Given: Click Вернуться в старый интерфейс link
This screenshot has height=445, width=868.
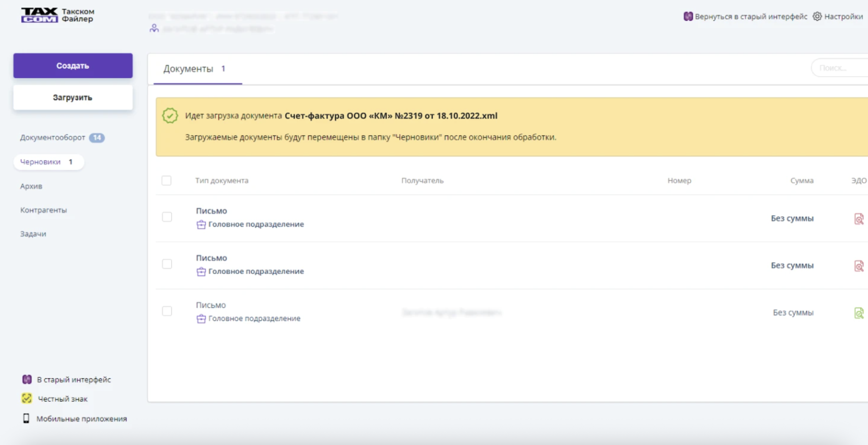Looking at the screenshot, I should coord(751,17).
